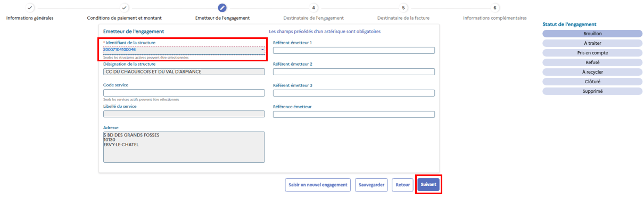Go to step 4 Destinataire de l'engagement

(x=313, y=7)
